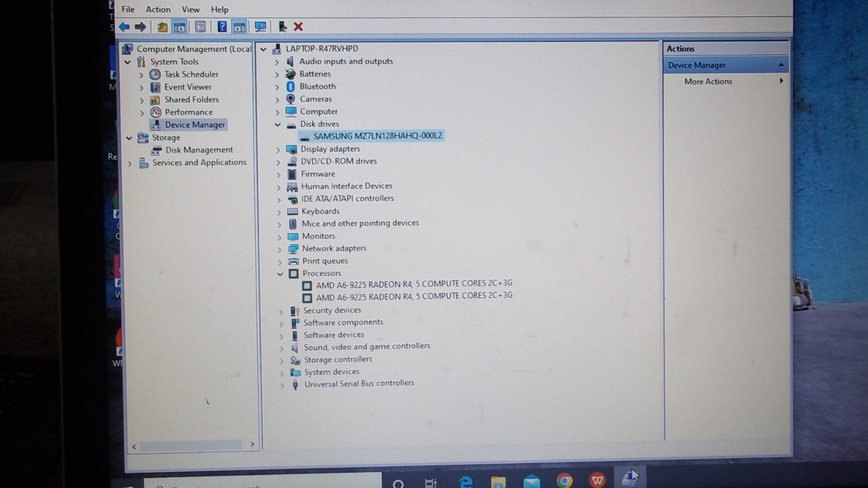Expand Audio inputs and outputs category
The image size is (868, 488).
click(277, 62)
